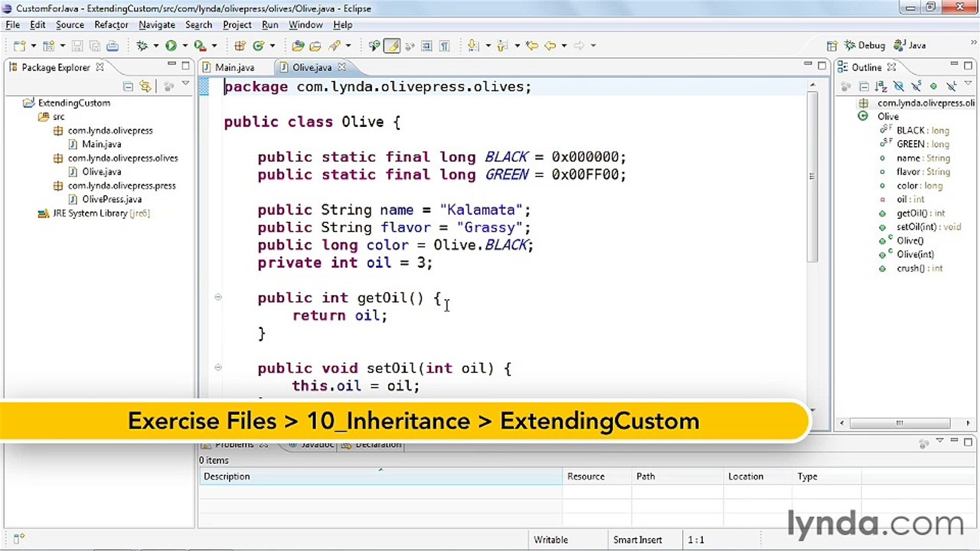Click the Run External Tools icon
980x551 pixels.
coord(200,46)
